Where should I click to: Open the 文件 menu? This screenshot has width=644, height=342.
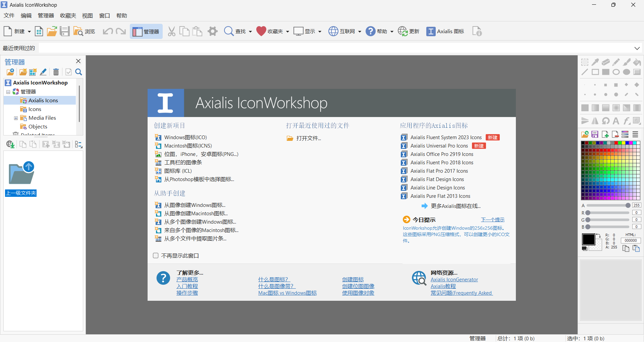coord(9,15)
